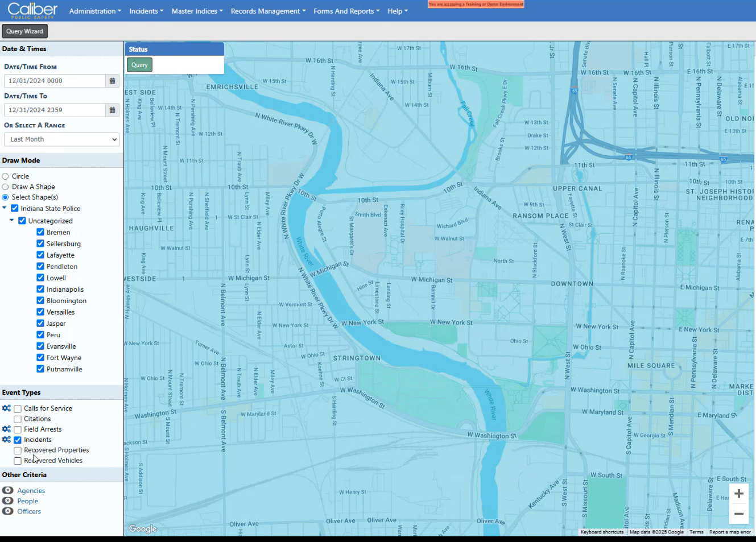Click the icon next to Agencies
Viewport: 756px width, 542px height.
(x=8, y=491)
